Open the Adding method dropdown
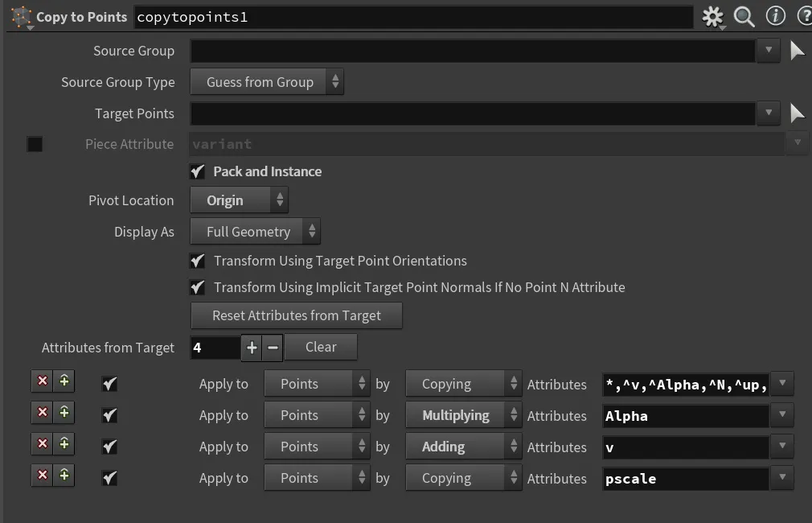Image resolution: width=812 pixels, height=523 pixels. 463,447
